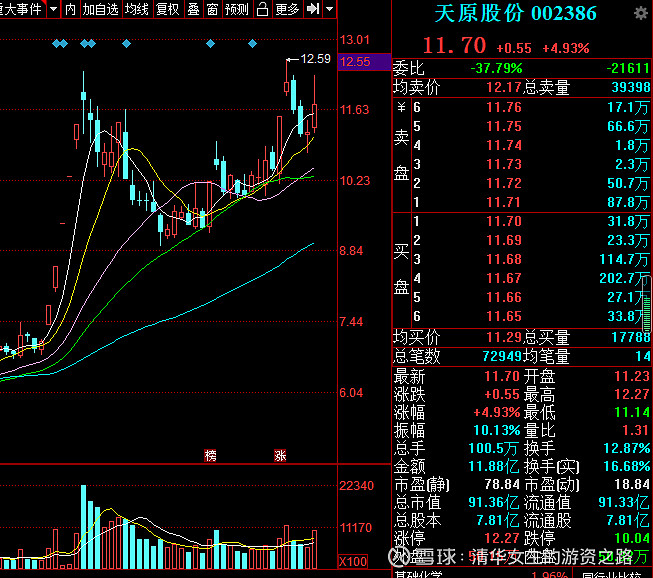Click the 22340 volume axis label
The image size is (653, 578).
[356, 486]
